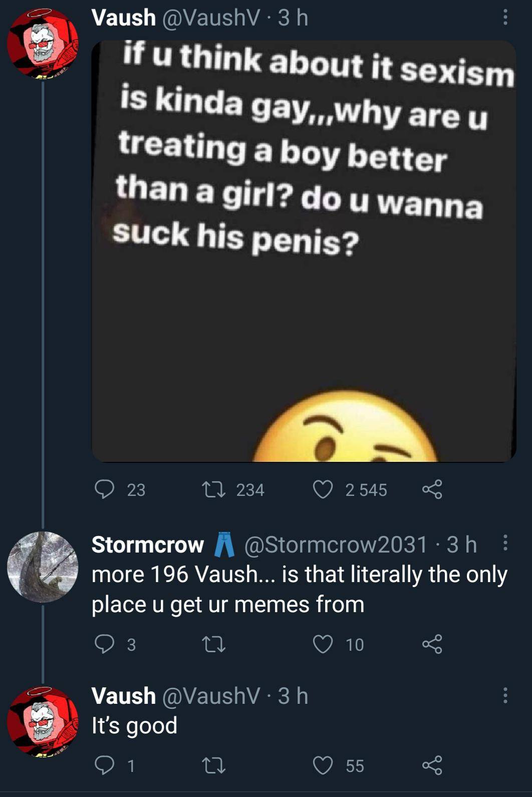Open Vaush's avatar on the top tweet

point(43,44)
